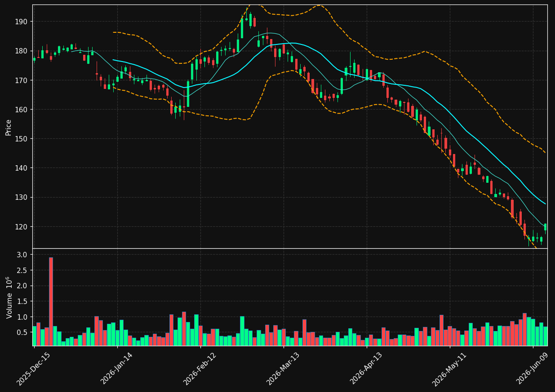Select the 2026-Feb-12 date label

tap(200, 369)
